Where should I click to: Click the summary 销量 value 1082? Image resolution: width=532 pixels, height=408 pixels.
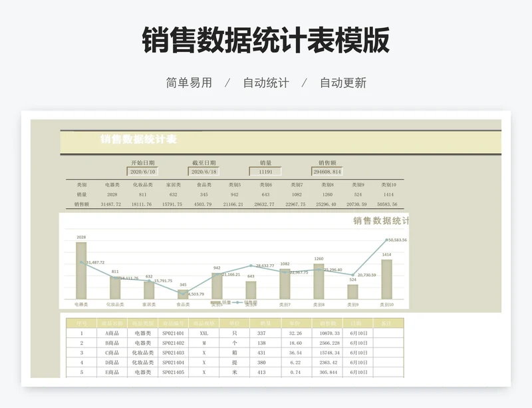[297, 194]
